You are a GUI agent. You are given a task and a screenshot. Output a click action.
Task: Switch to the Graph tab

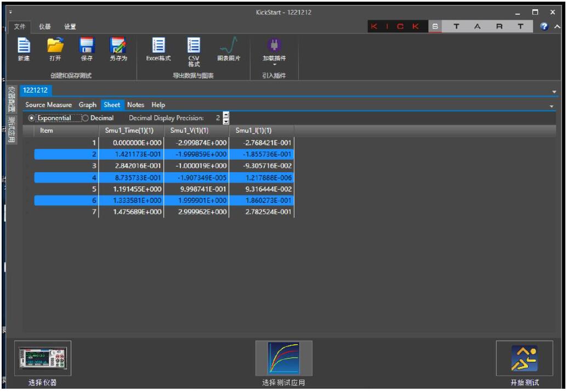click(87, 105)
